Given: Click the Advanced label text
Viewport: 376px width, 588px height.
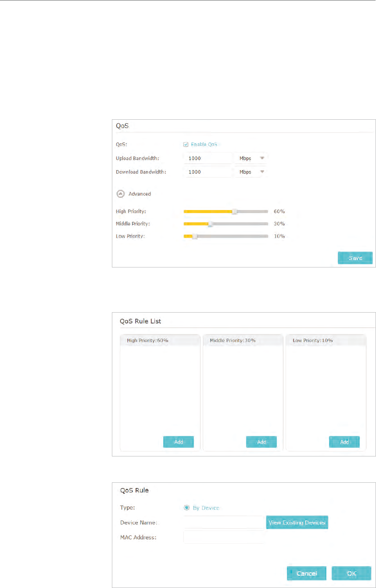Looking at the screenshot, I should pyautogui.click(x=140, y=193).
